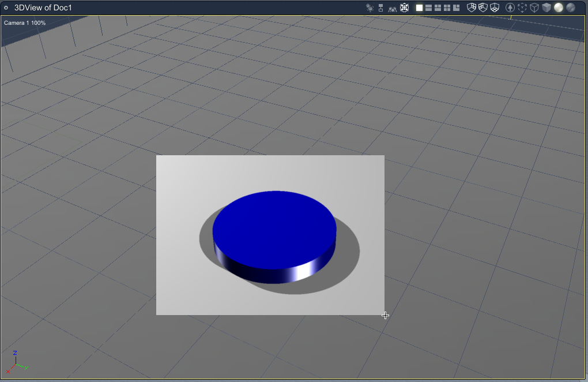Click the 3DView of Doc1 title

pos(43,8)
